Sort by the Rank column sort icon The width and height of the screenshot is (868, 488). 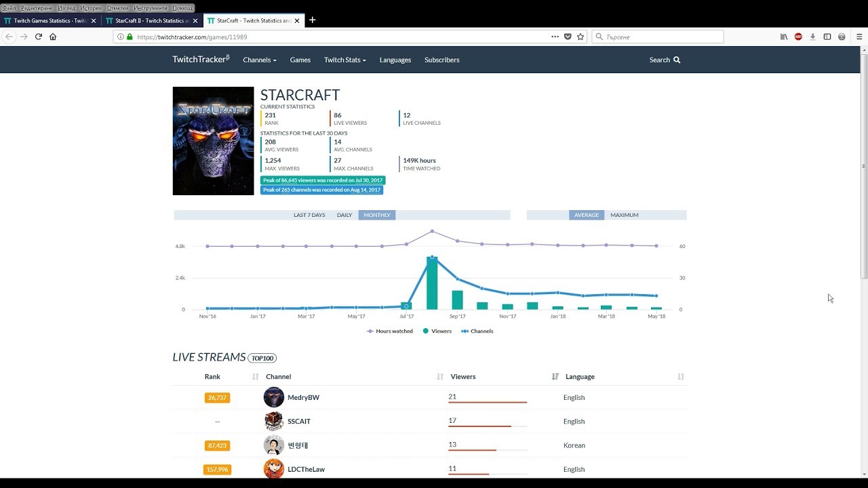pyautogui.click(x=256, y=377)
